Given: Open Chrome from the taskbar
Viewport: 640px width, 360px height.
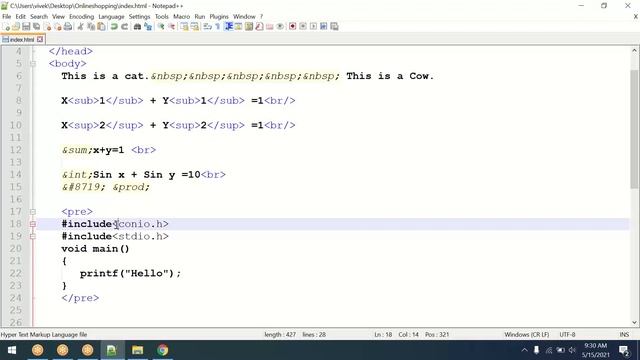Looking at the screenshot, I should point(162,350).
